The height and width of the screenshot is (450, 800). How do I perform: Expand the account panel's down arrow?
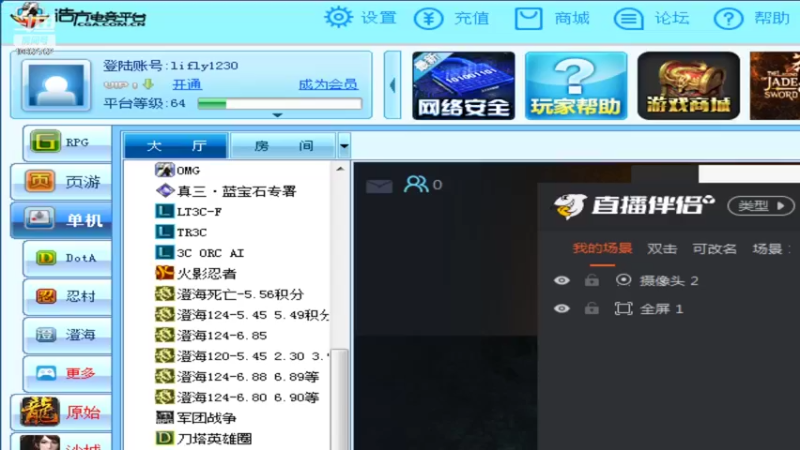click(277, 115)
